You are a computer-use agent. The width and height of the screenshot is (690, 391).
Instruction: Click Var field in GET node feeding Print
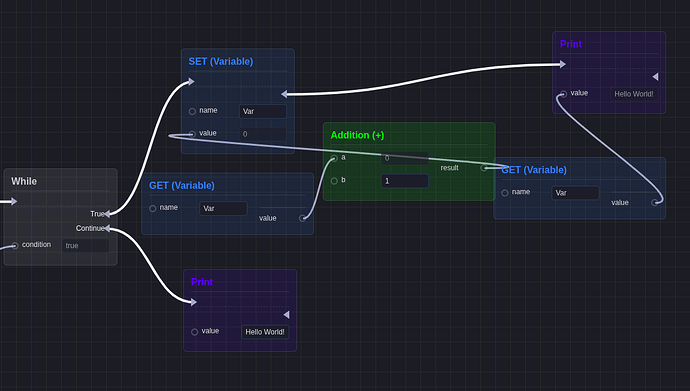575,193
